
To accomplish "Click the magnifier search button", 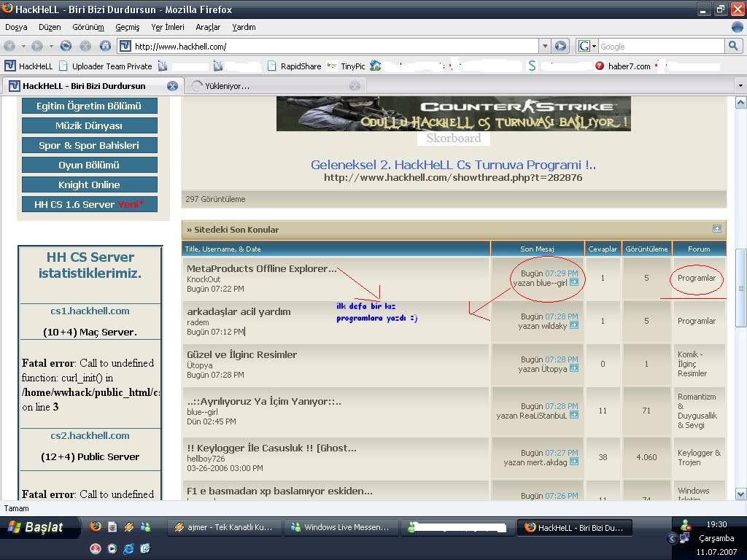I will point(732,46).
